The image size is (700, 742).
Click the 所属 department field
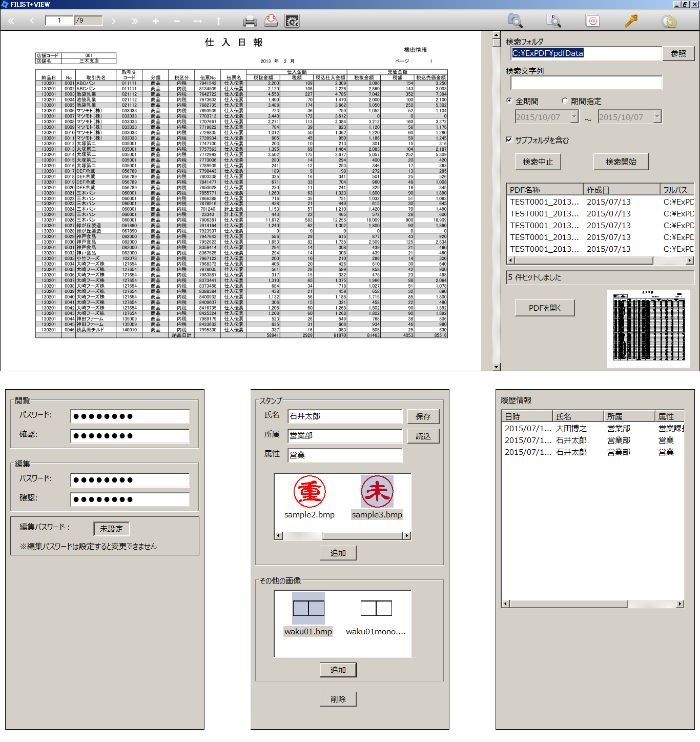pyautogui.click(x=345, y=436)
